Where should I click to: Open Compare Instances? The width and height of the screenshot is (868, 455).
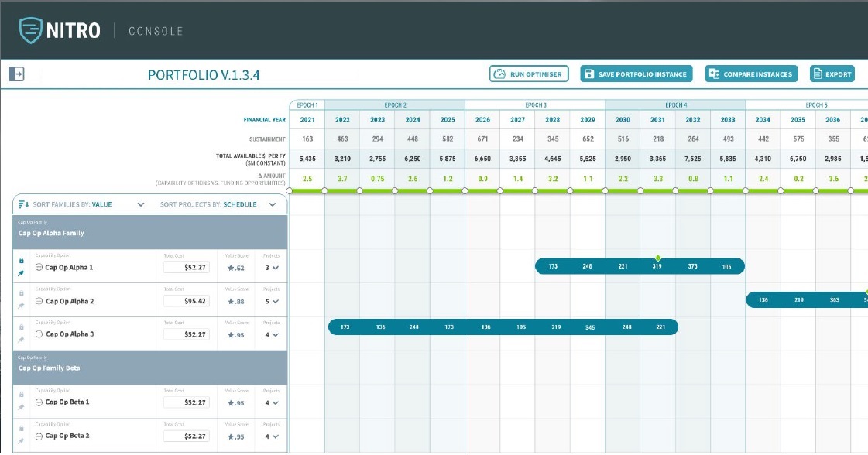pyautogui.click(x=751, y=74)
